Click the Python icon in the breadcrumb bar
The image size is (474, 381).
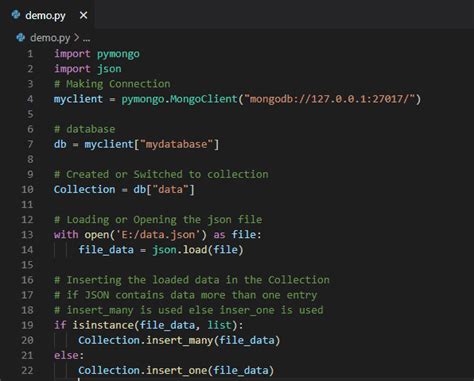pos(21,37)
